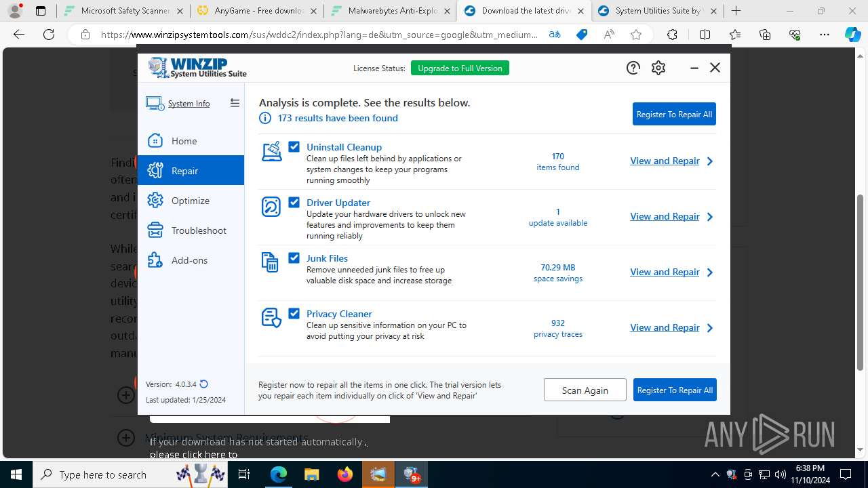Screen dimensions: 868x488
Task: Open Edge Copilot icon
Action: [852, 35]
